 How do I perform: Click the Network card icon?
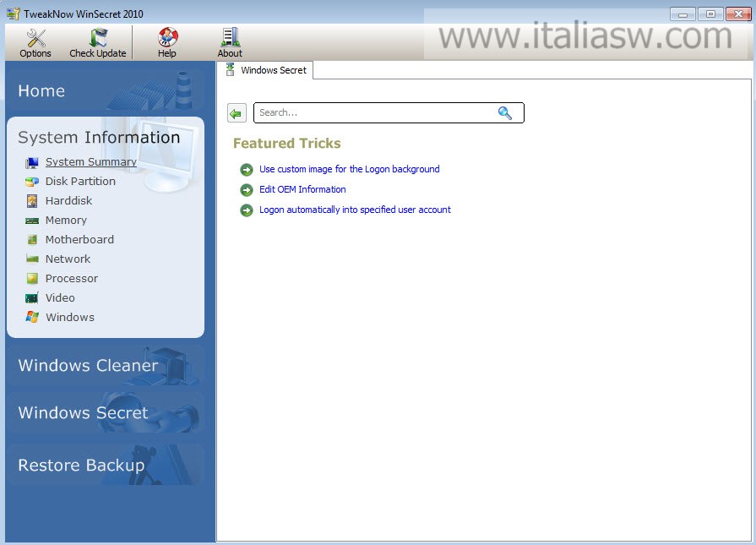pyautogui.click(x=32, y=259)
